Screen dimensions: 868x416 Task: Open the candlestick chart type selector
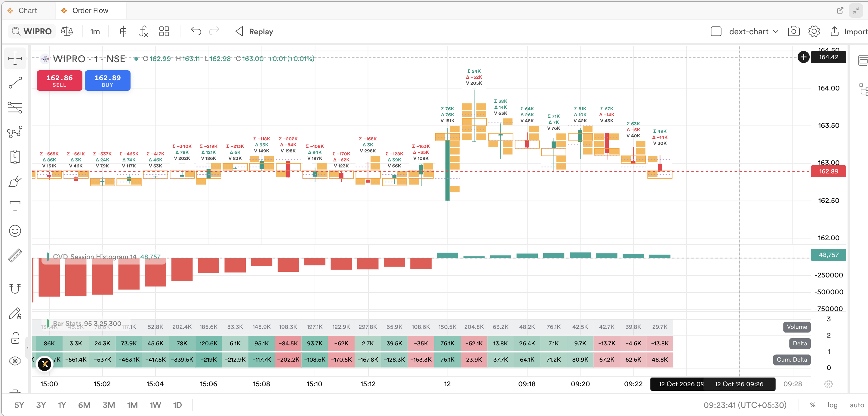coord(123,31)
